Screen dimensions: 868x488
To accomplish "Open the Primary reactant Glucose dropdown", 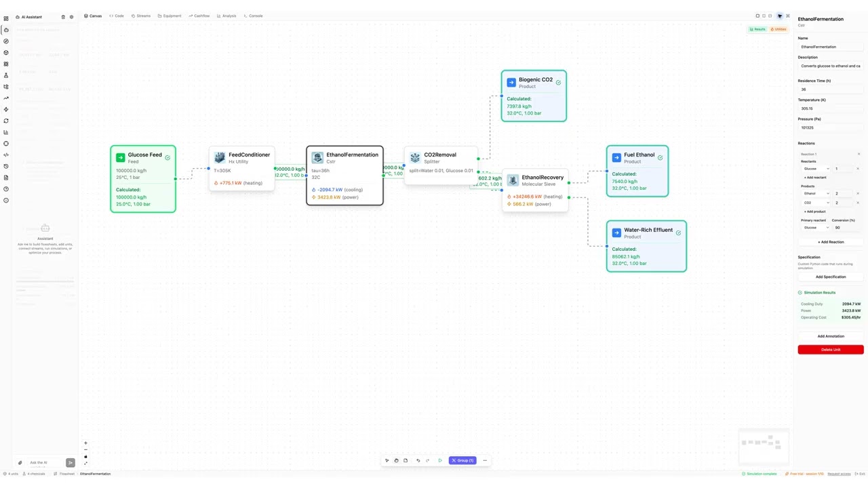I will (816, 228).
